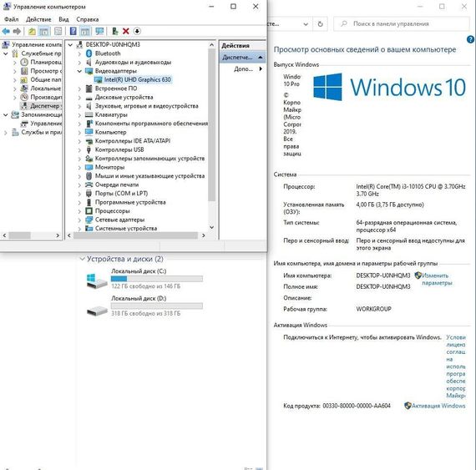Click the Локальный диск (C:) drive icon
Image resolution: width=476 pixels, height=470 pixels.
[x=97, y=281]
